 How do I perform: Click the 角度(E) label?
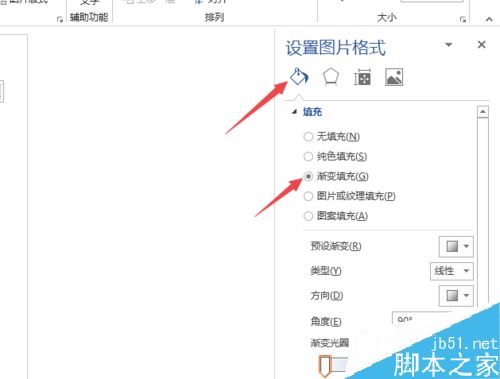pos(326,321)
